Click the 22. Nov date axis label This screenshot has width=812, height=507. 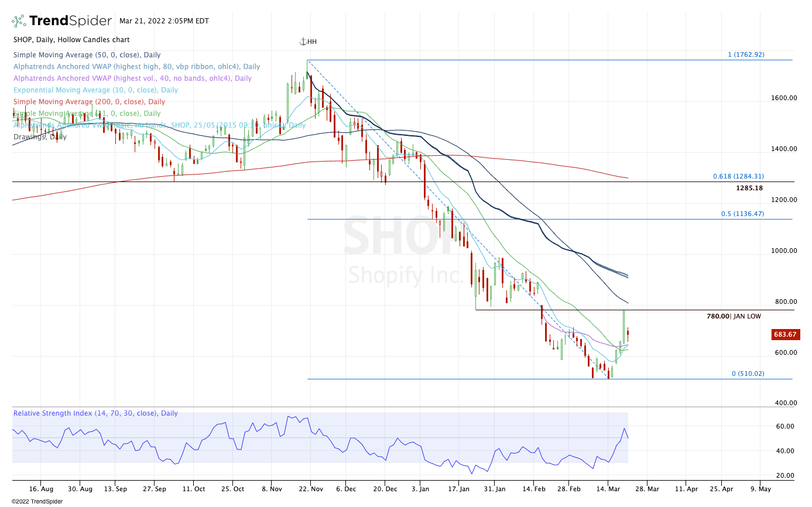(x=310, y=488)
